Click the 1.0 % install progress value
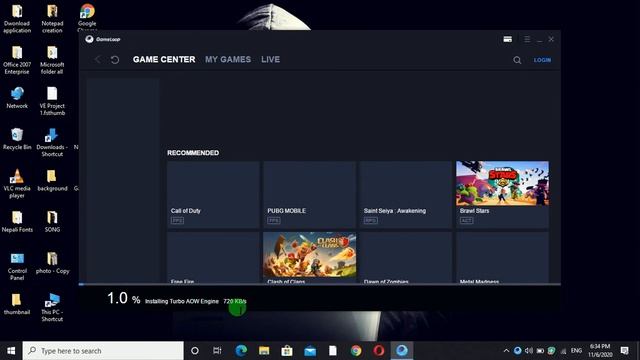 [x=124, y=298]
